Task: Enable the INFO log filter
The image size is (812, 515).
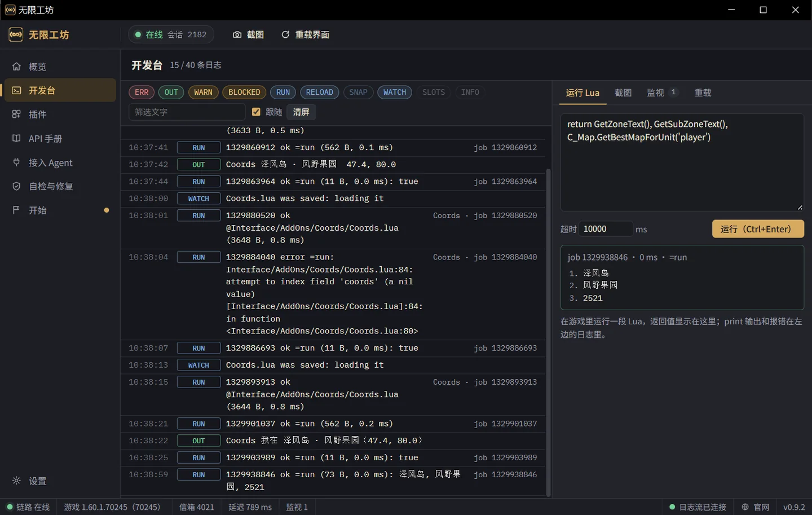Action: tap(470, 93)
